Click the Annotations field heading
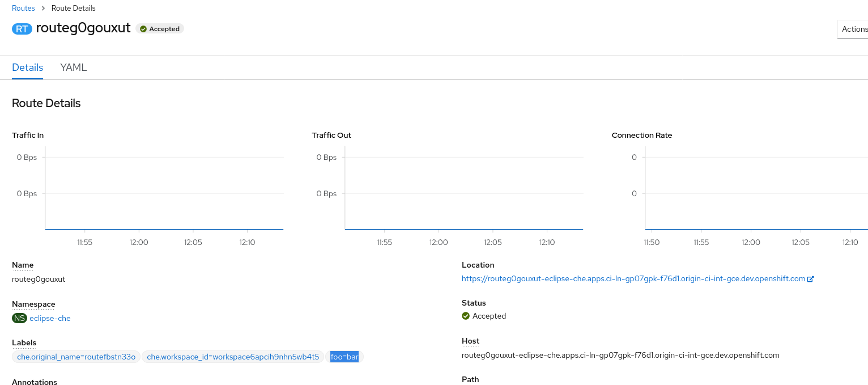This screenshot has width=868, height=385. click(35, 382)
